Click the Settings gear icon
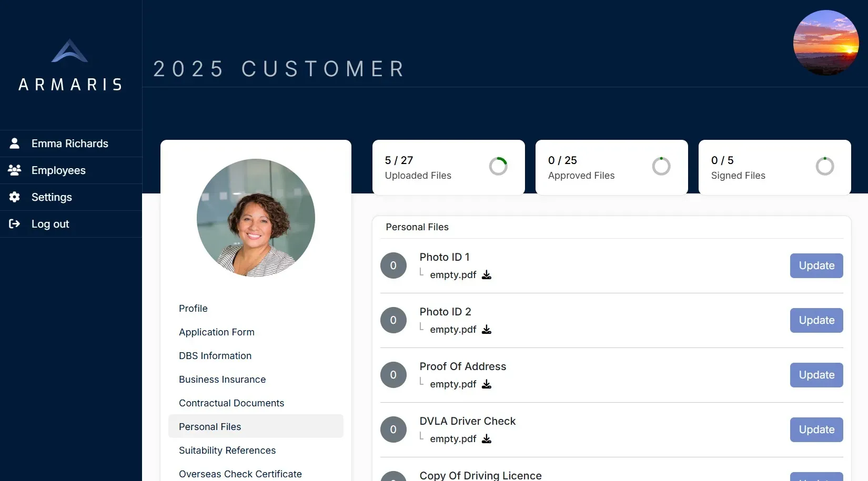The image size is (868, 481). tap(15, 197)
